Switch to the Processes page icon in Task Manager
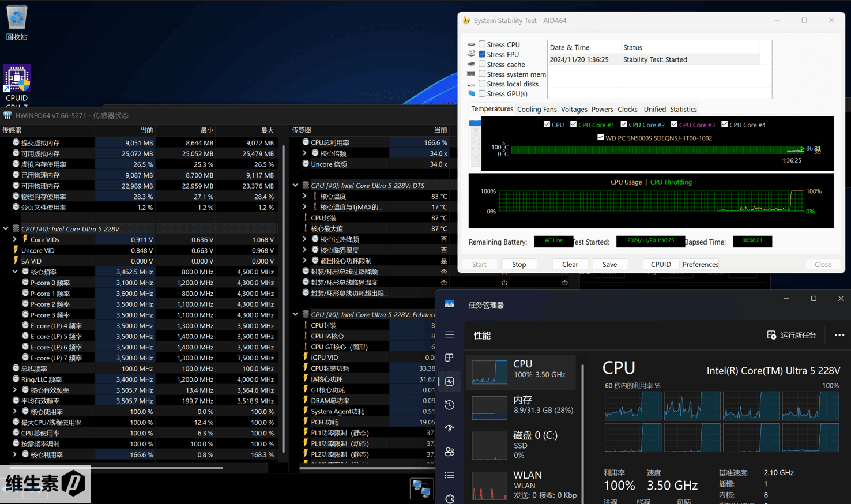This screenshot has height=504, width=851. click(450, 358)
